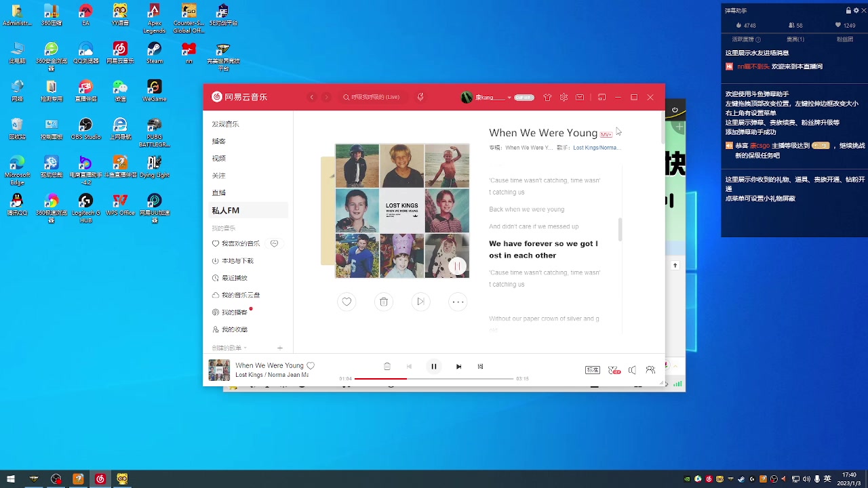Viewport: 868px width, 488px height.
Task: Open the Lost Kings/Norma artist link
Action: point(597,147)
